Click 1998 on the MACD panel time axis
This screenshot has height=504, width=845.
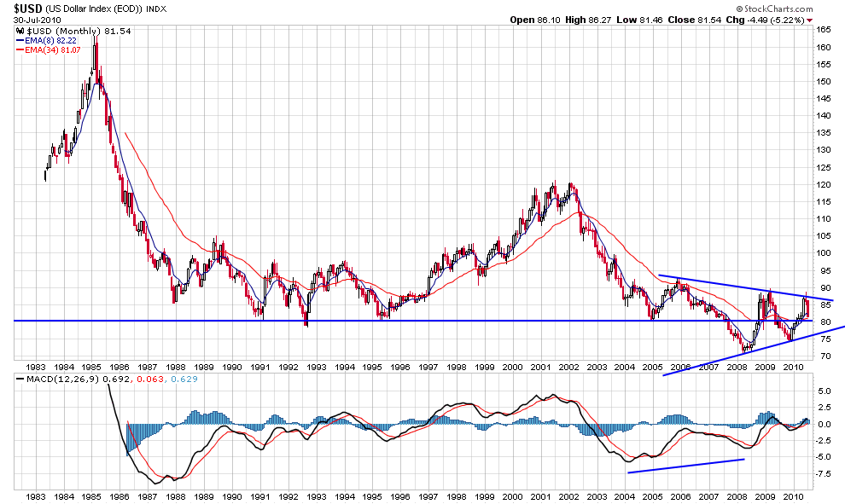[x=457, y=496]
